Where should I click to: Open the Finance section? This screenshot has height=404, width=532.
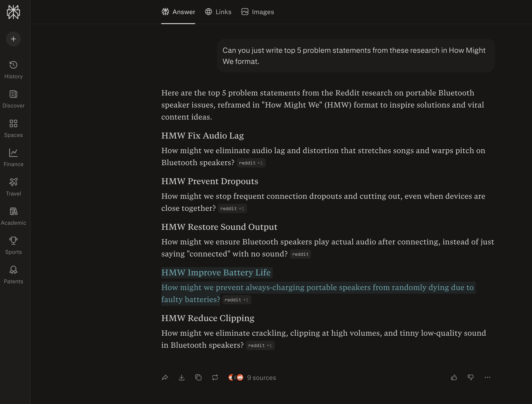click(13, 158)
